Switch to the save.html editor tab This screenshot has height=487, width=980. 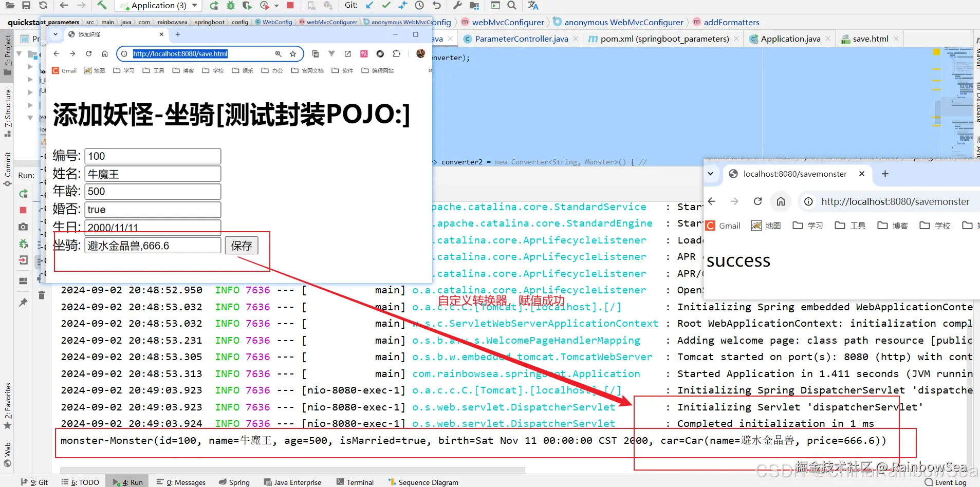(x=870, y=39)
